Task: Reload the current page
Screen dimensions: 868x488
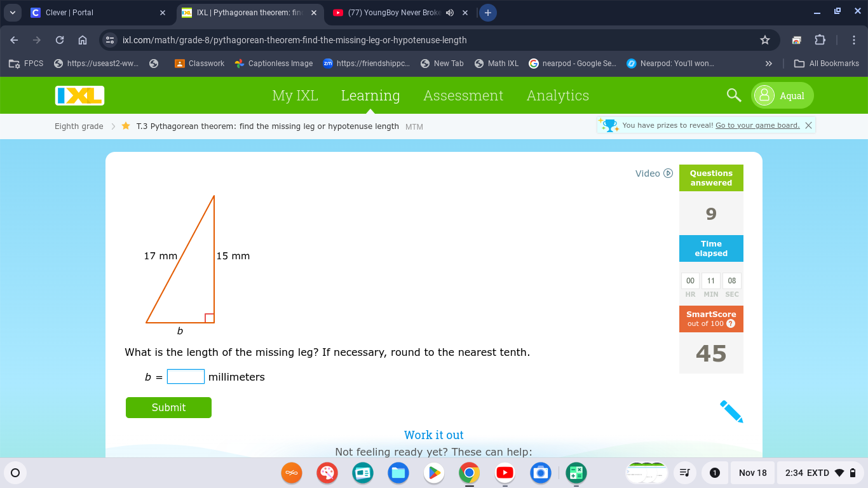Action: pos(60,40)
